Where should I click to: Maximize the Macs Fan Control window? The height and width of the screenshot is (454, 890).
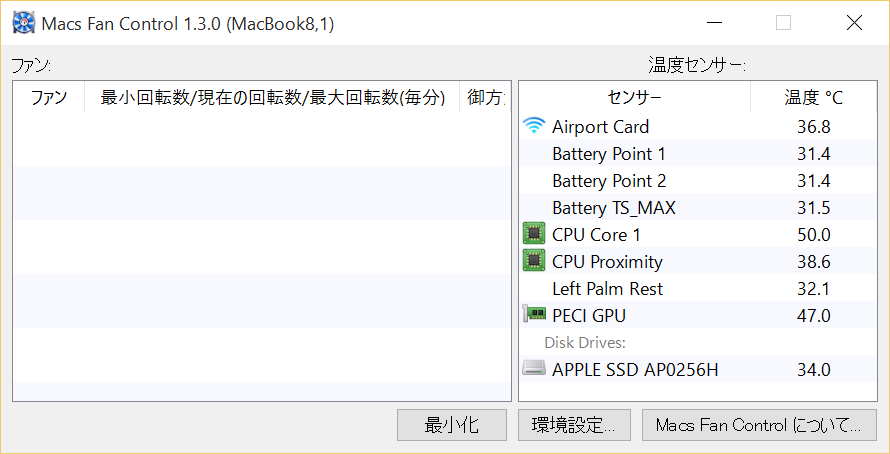783,23
